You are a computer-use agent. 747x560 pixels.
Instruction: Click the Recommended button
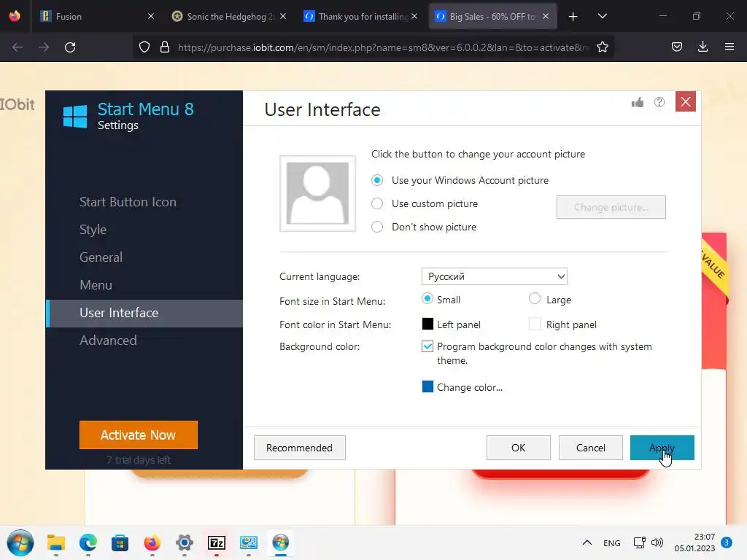click(x=299, y=448)
